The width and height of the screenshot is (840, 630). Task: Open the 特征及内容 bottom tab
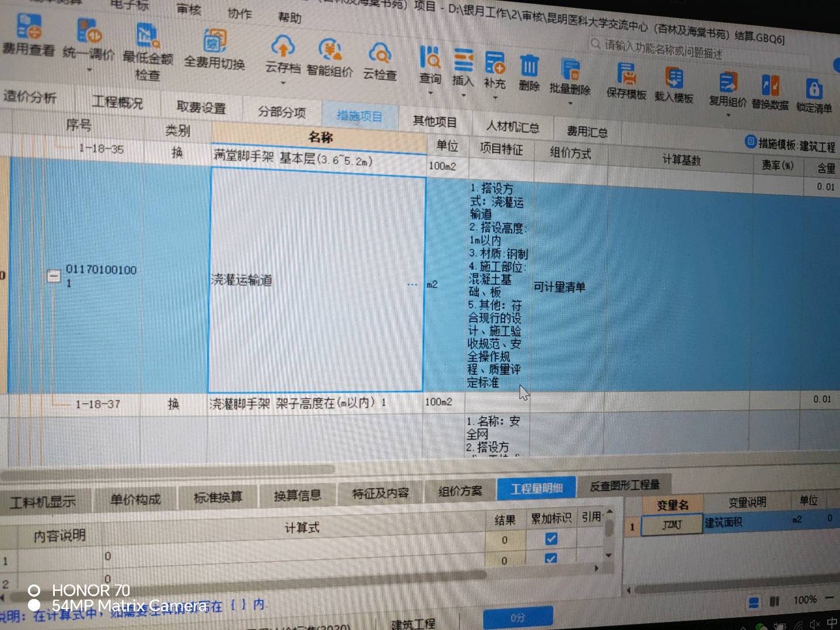click(380, 493)
